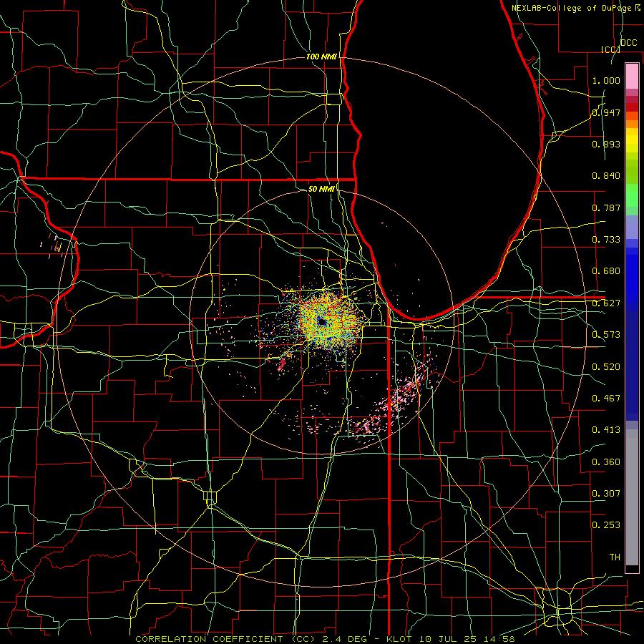Click the 0.360 scale value
644x644 pixels.
click(x=606, y=462)
